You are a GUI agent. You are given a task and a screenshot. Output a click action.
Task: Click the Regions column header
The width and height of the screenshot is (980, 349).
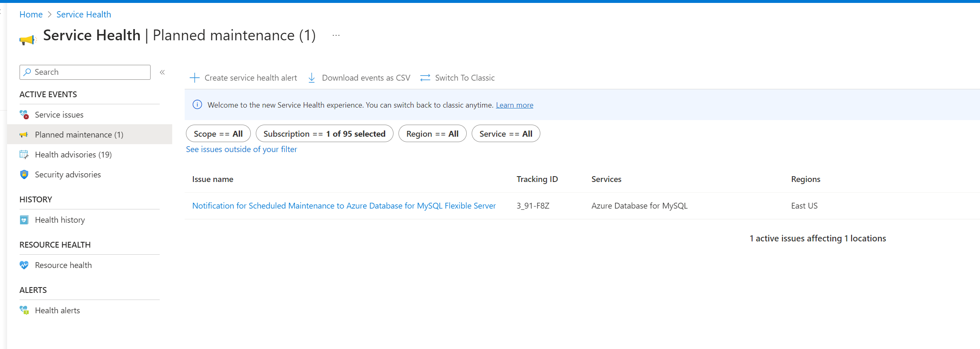806,179
